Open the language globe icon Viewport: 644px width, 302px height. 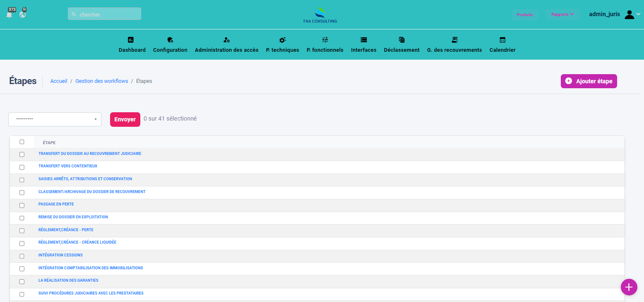23,14
